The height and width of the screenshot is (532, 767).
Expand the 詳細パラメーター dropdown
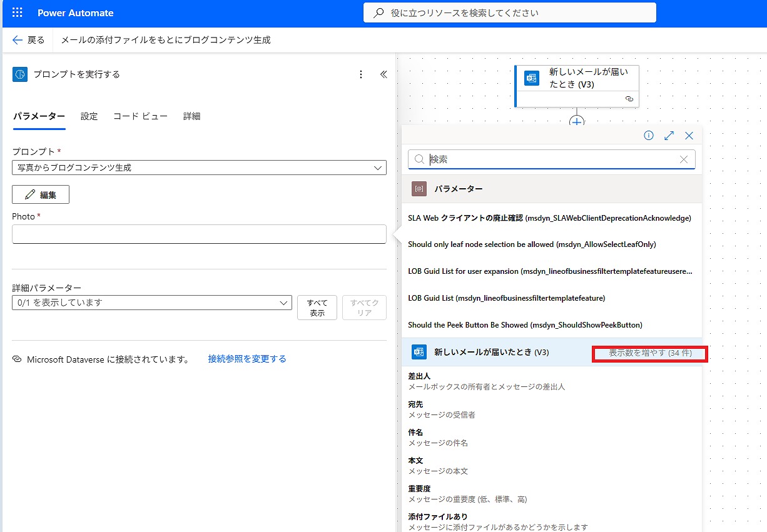pos(151,303)
